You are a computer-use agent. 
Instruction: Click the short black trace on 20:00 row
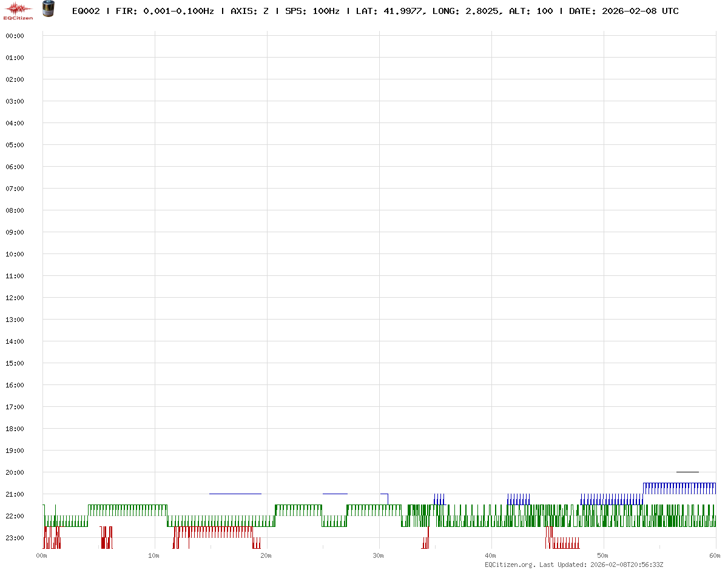[687, 472]
